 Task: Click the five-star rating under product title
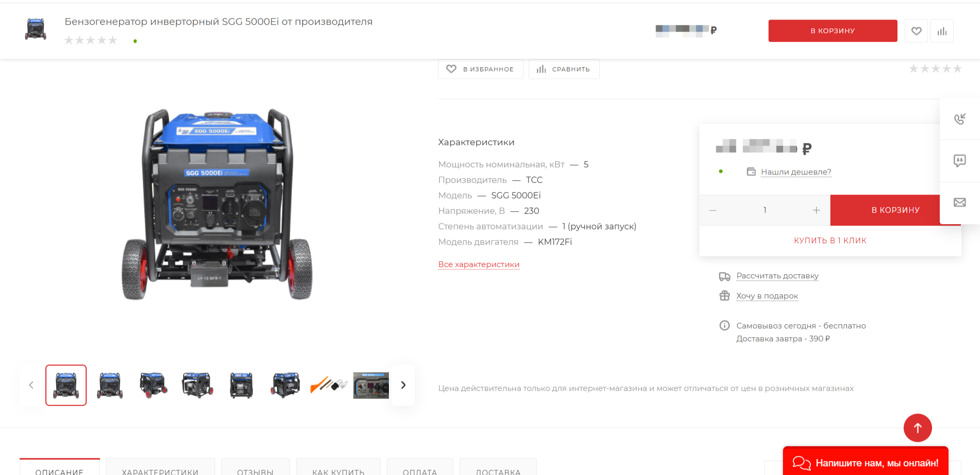pyautogui.click(x=91, y=40)
